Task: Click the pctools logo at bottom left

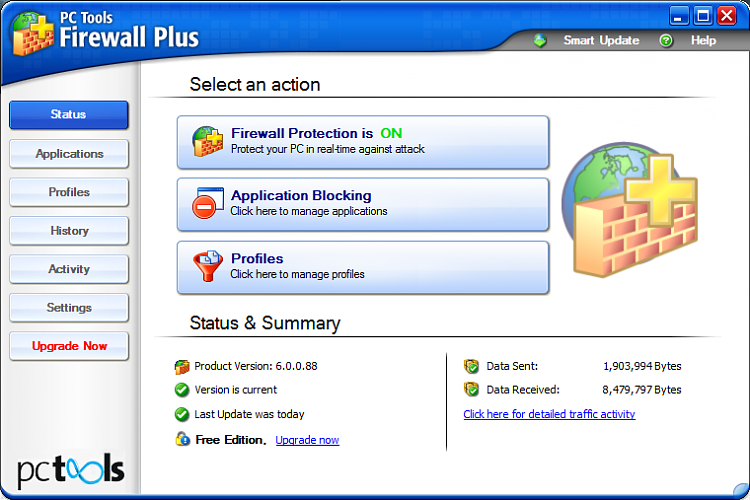Action: pos(71,470)
